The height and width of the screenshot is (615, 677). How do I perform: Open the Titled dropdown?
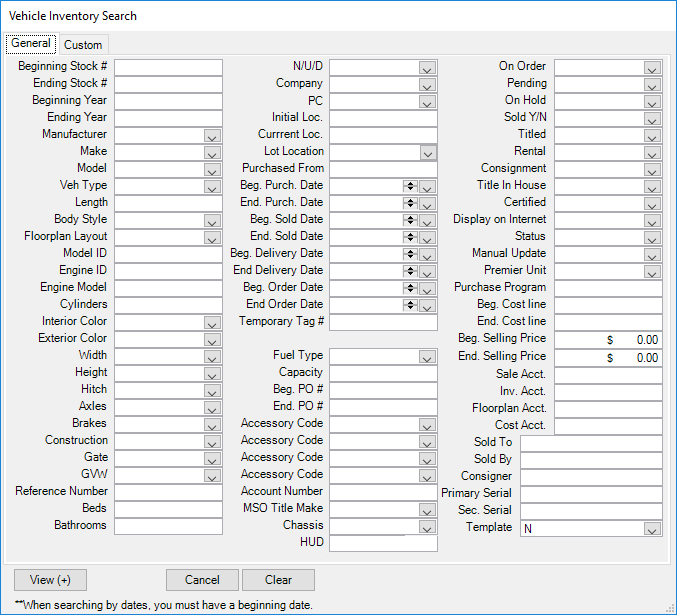pyautogui.click(x=652, y=136)
